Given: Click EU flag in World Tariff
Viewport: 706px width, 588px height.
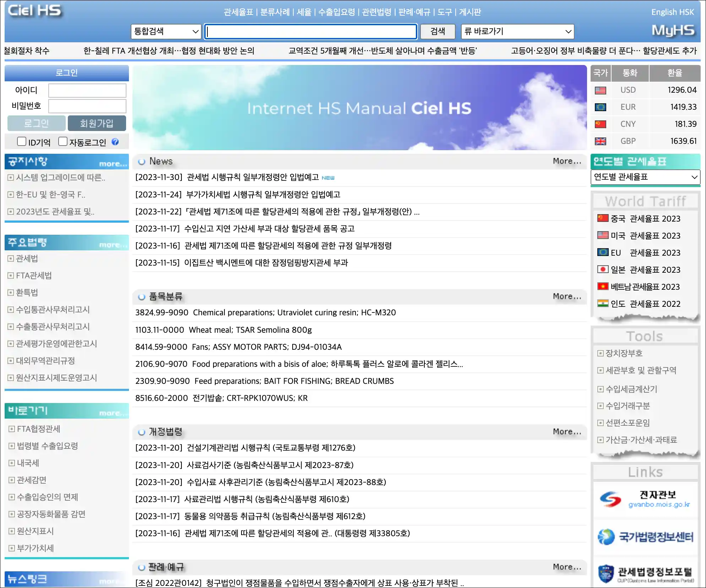Looking at the screenshot, I should (x=603, y=252).
